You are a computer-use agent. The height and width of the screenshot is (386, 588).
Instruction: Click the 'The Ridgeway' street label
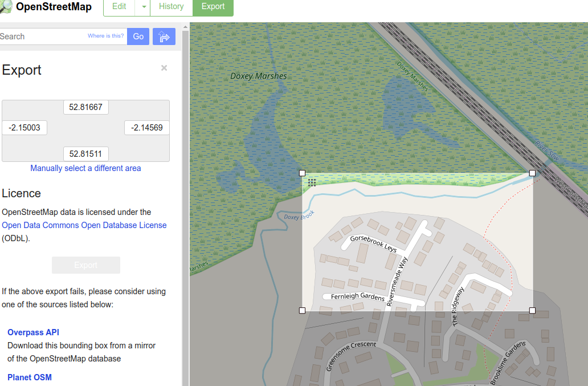point(458,307)
